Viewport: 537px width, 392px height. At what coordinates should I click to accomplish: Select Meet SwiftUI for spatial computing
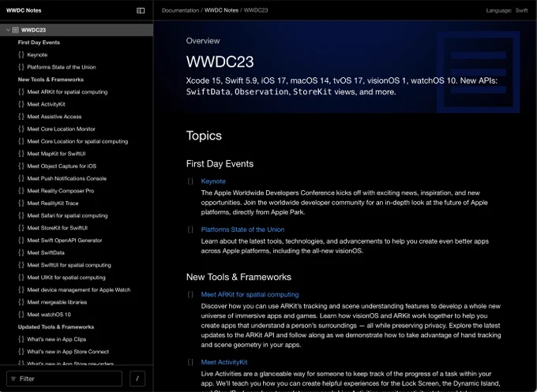click(x=69, y=265)
